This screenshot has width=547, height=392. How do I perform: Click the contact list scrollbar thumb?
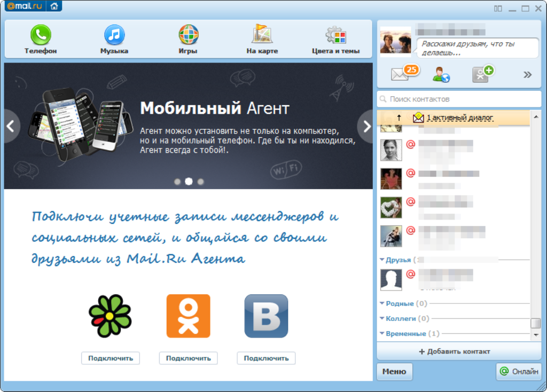(x=535, y=323)
